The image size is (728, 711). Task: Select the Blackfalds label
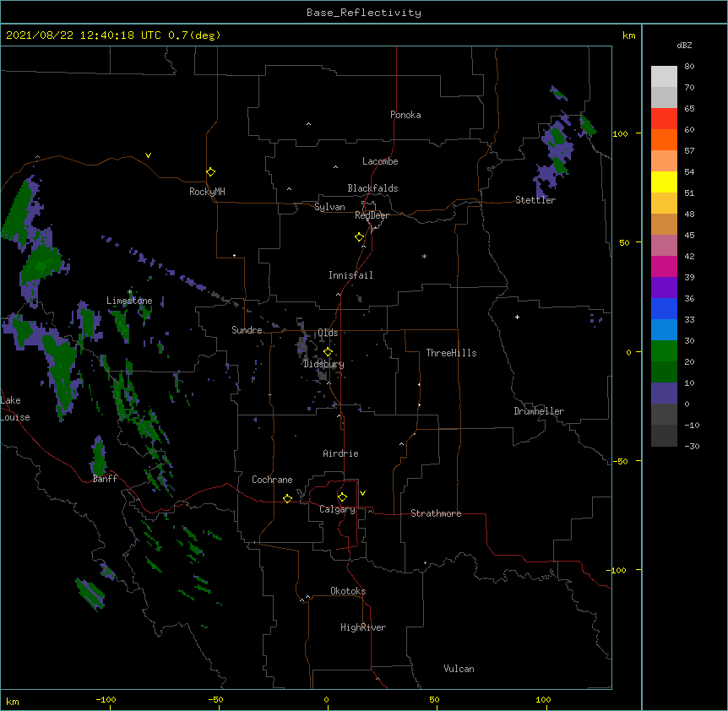coord(372,188)
